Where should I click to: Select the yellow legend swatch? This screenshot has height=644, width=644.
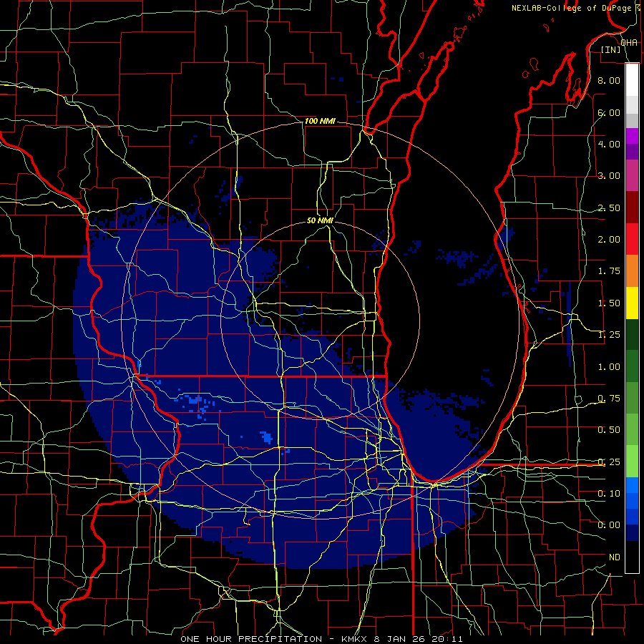coord(632,303)
